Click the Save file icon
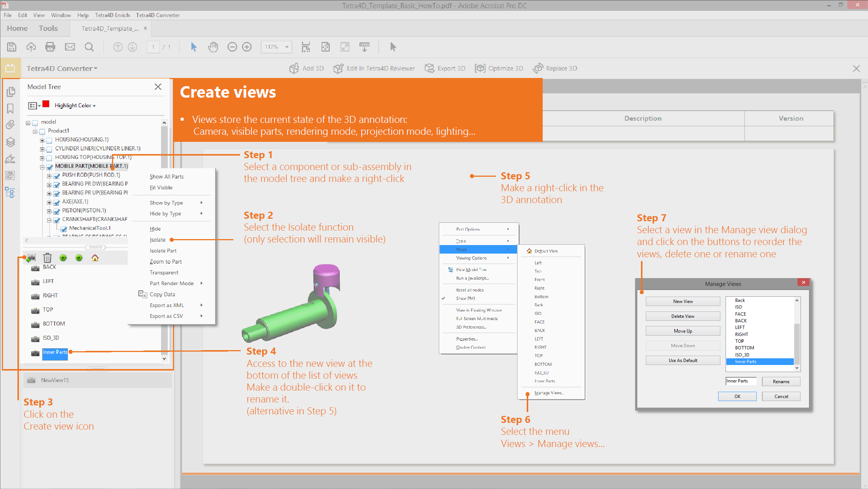The height and width of the screenshot is (489, 868). point(11,47)
